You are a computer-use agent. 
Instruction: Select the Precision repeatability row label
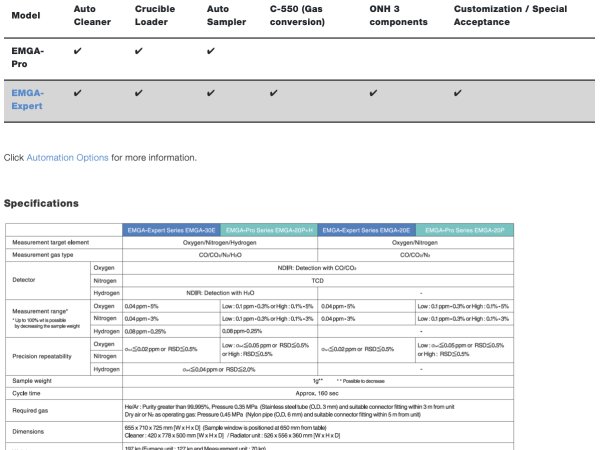pos(42,356)
